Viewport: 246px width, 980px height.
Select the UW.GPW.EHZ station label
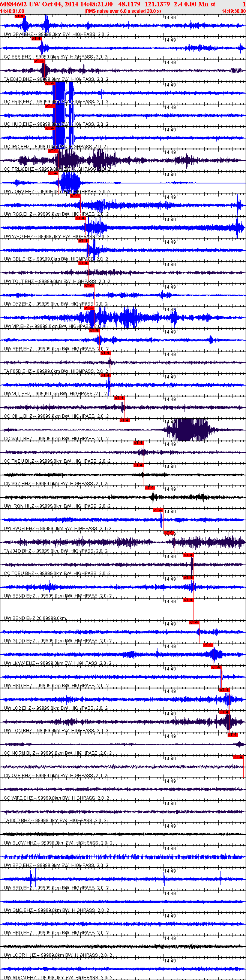57,34
